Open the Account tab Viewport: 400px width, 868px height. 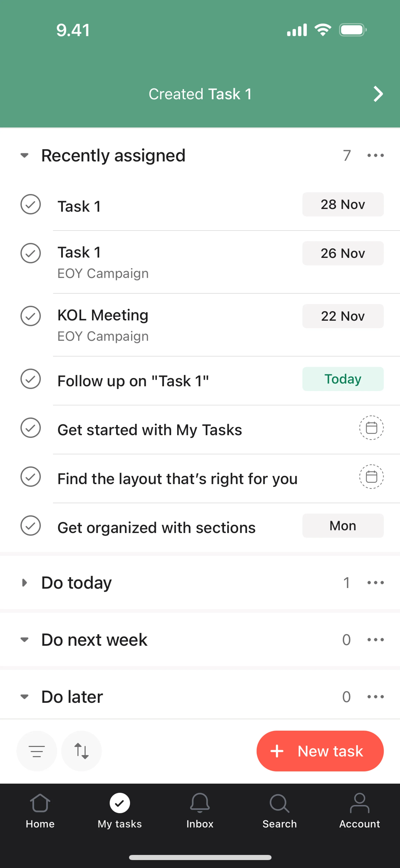pyautogui.click(x=359, y=810)
